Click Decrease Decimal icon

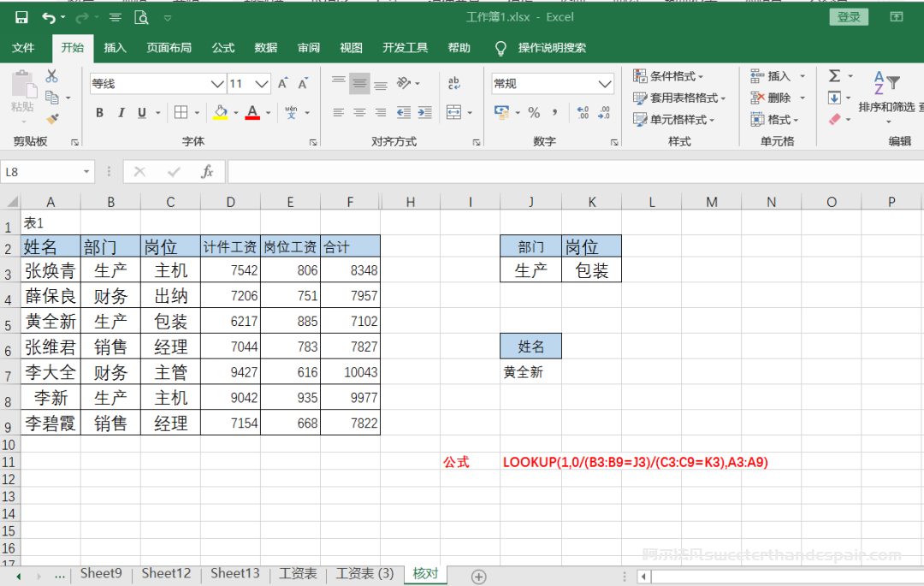604,112
